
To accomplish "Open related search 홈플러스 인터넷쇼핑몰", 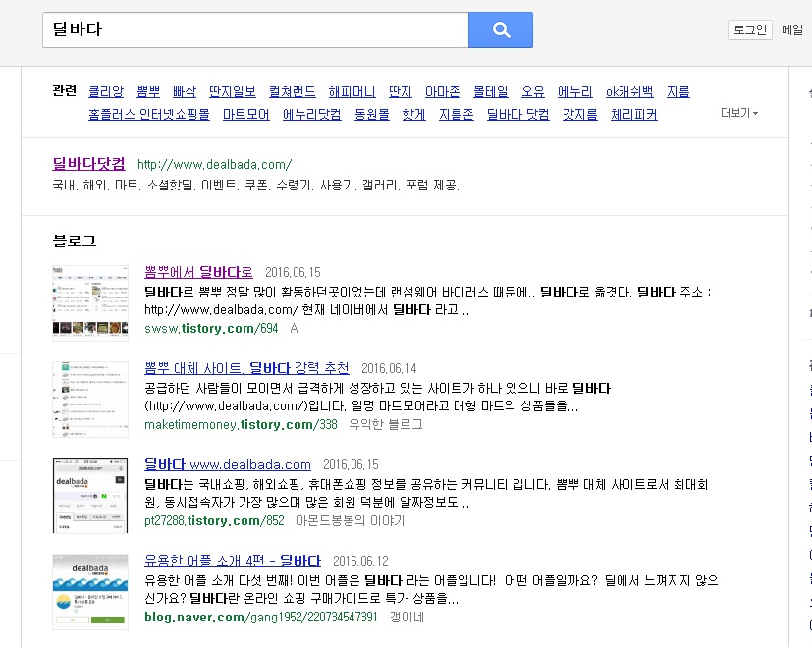I will point(149,115).
